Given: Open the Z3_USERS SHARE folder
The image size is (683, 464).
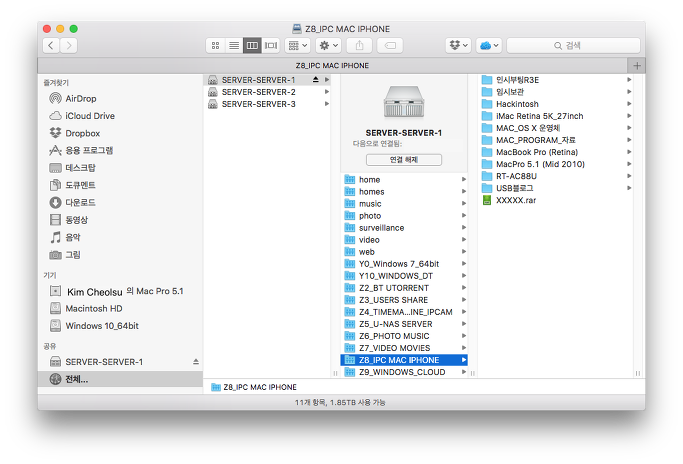Looking at the screenshot, I should [x=404, y=300].
